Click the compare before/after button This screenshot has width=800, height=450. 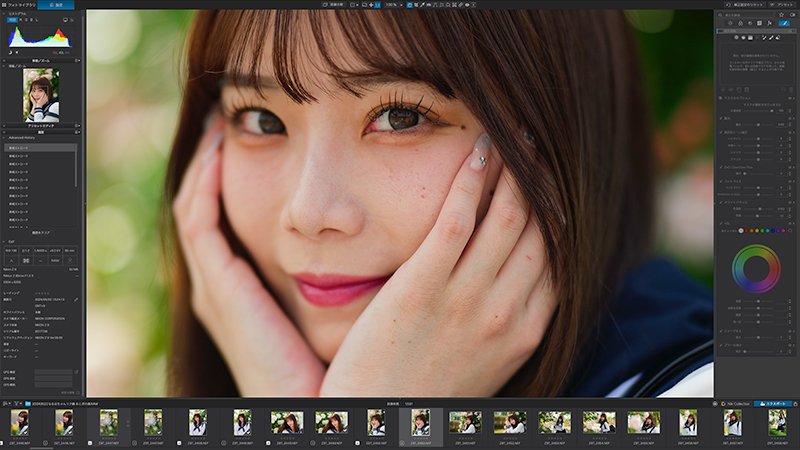(x=333, y=5)
